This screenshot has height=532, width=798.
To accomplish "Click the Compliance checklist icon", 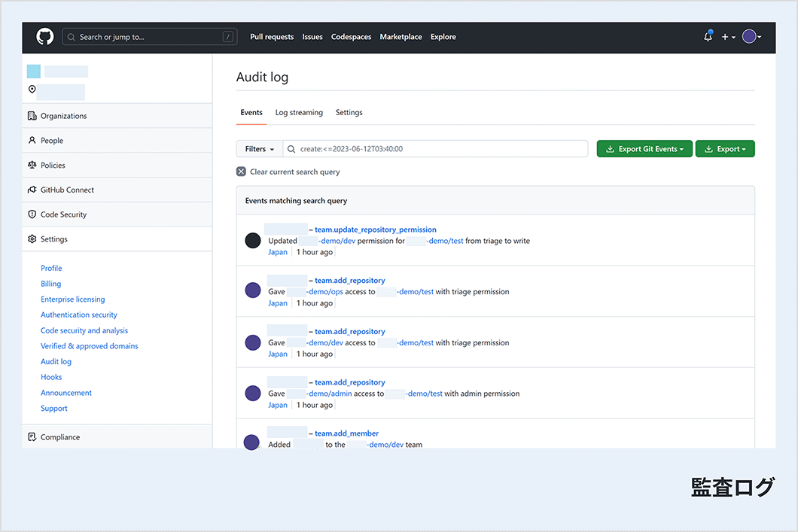I will (x=32, y=437).
